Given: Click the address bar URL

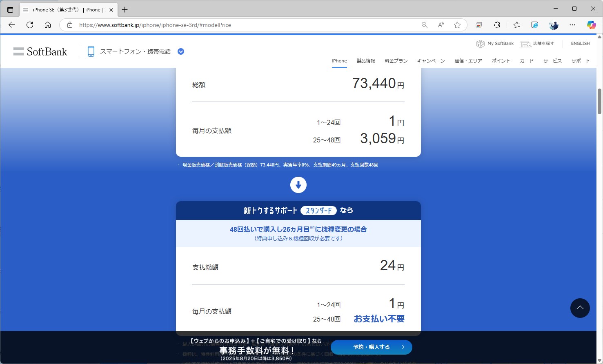Looking at the screenshot, I should point(155,25).
